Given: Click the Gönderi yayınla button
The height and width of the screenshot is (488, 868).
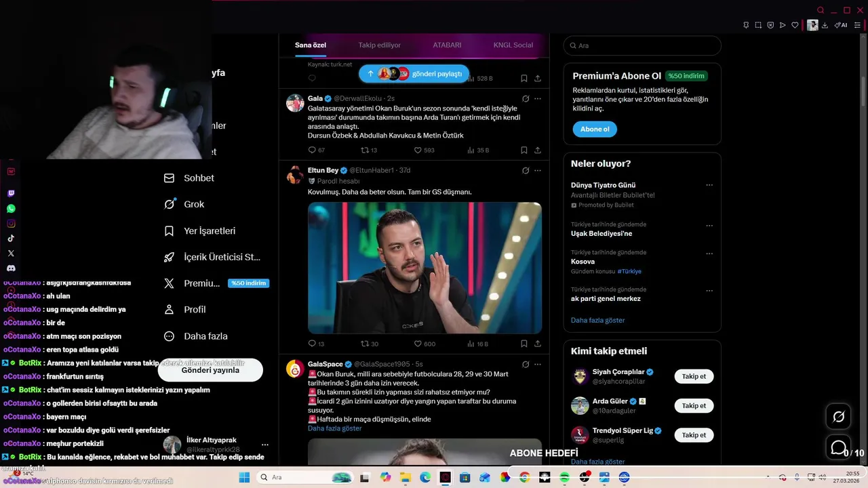Looking at the screenshot, I should 210,370.
